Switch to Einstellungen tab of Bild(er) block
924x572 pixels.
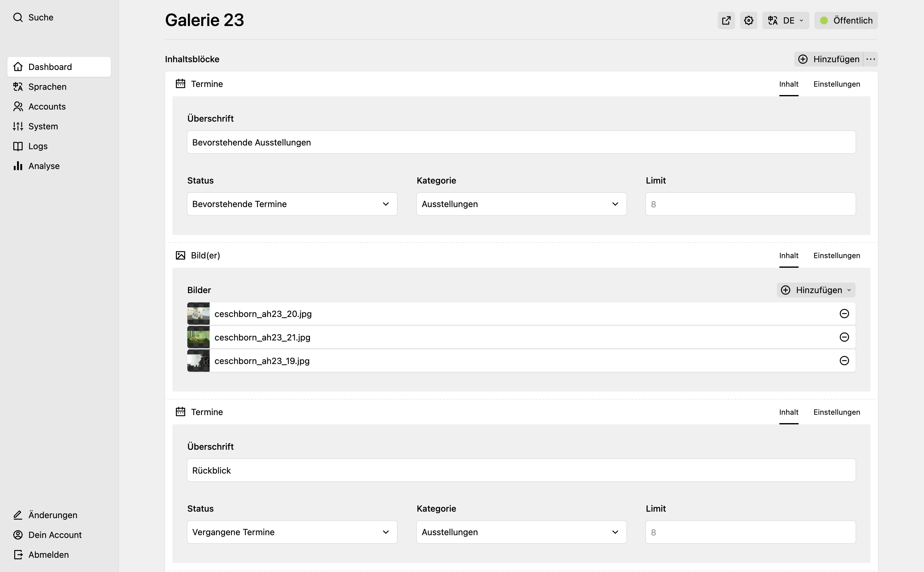[x=837, y=255]
